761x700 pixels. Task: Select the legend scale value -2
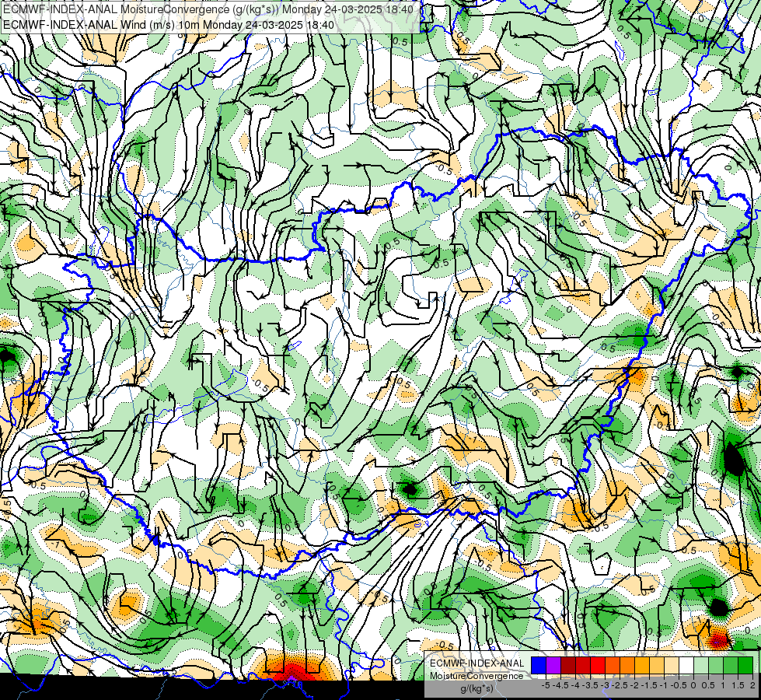[634, 685]
